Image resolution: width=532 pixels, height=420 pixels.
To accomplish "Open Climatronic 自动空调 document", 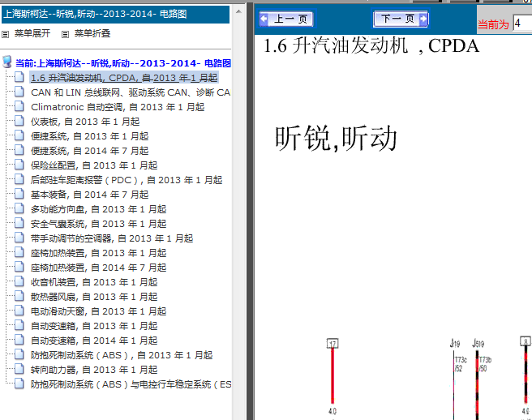I will pyautogui.click(x=118, y=107).
